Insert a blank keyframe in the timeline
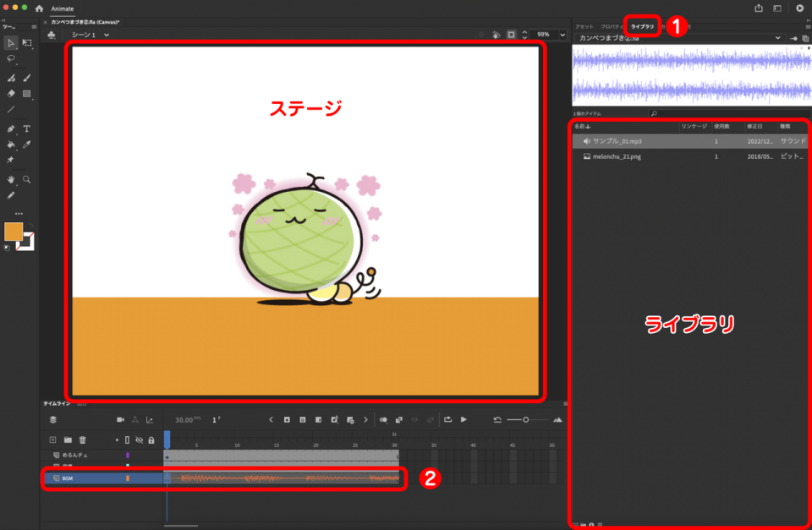The height and width of the screenshot is (530, 812). click(303, 420)
